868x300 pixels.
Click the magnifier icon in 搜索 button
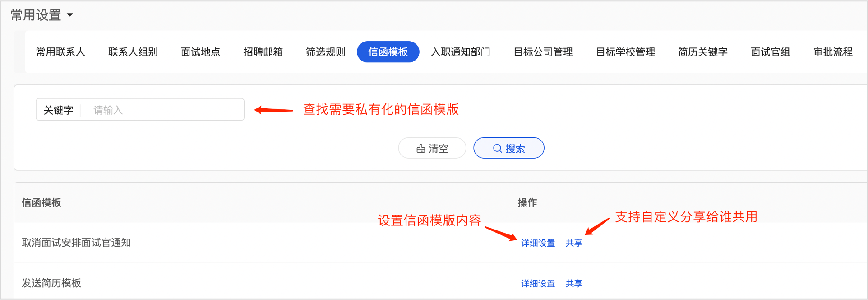click(x=497, y=149)
